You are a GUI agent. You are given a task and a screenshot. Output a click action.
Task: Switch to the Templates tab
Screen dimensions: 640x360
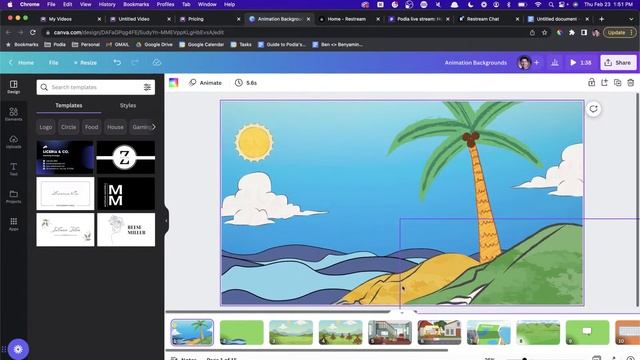[x=69, y=105]
